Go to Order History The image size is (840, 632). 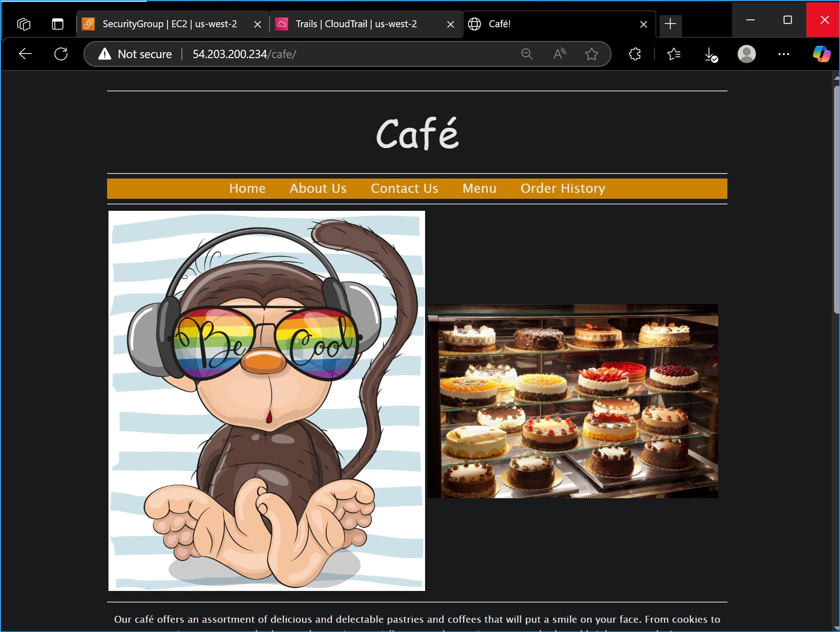pos(562,188)
